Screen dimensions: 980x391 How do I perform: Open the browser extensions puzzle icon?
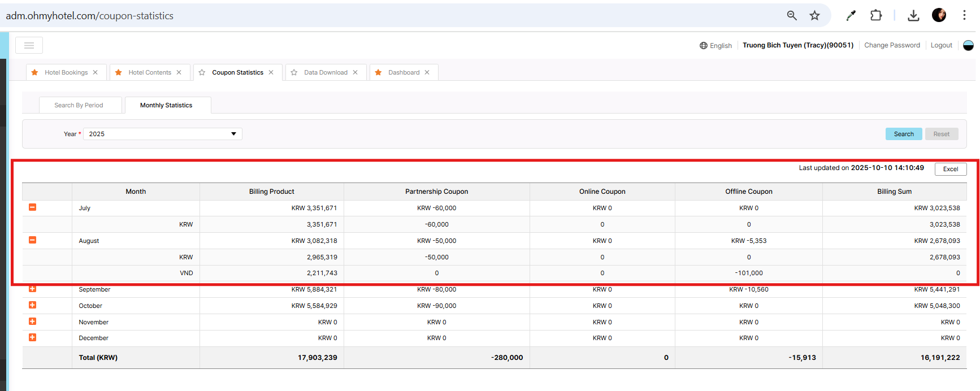[x=876, y=16]
